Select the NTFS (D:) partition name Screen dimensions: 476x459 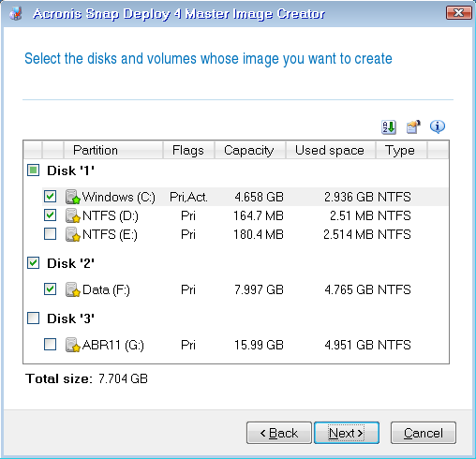coord(111,215)
